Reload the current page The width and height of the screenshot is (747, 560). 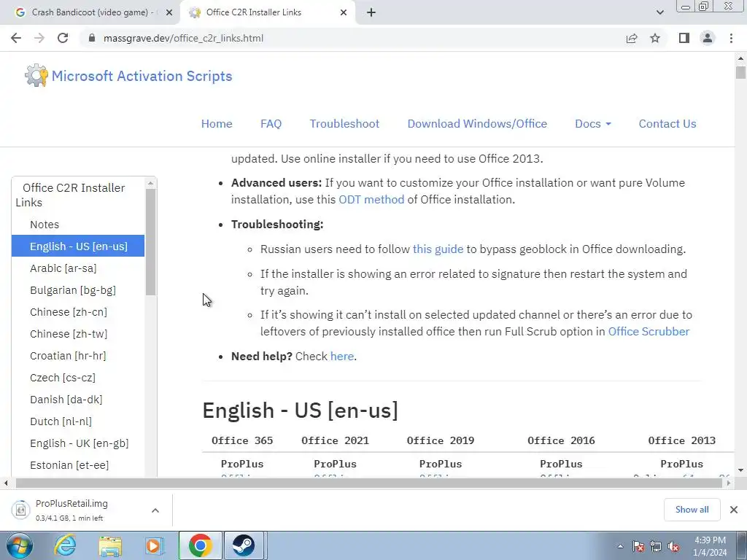click(x=63, y=38)
